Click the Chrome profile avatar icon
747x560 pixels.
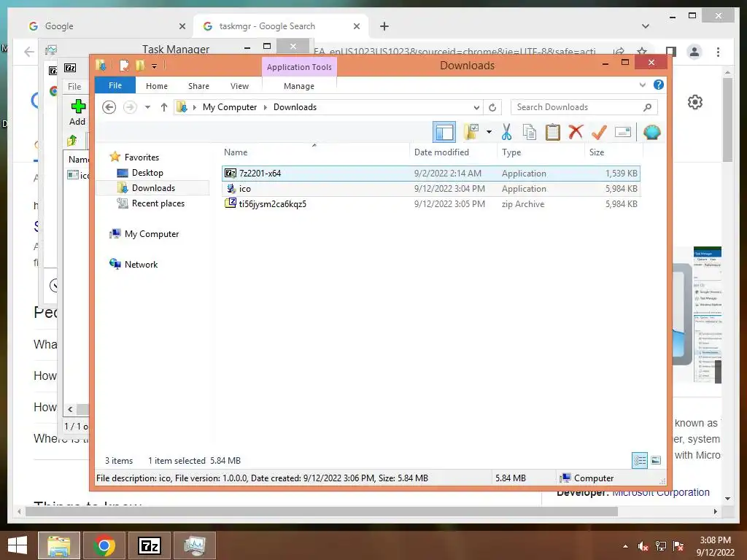pos(694,52)
